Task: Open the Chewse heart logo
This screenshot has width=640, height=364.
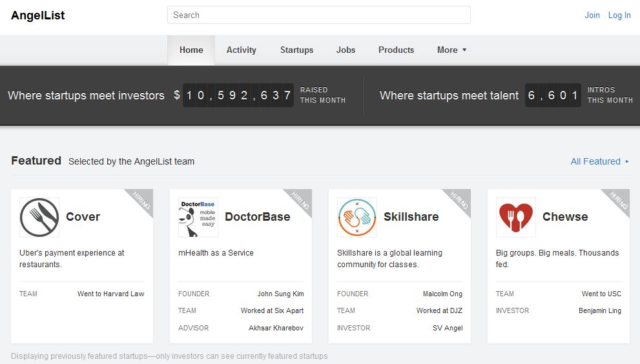Action: [515, 217]
